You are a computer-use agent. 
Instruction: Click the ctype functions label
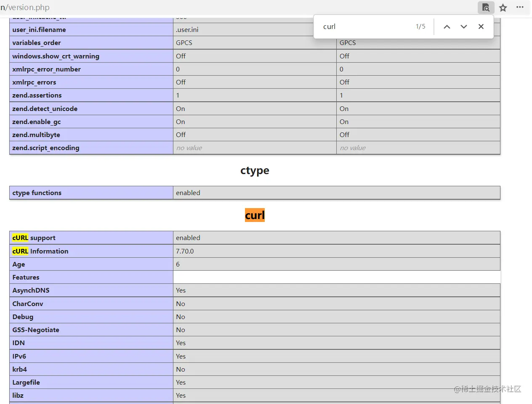(37, 193)
